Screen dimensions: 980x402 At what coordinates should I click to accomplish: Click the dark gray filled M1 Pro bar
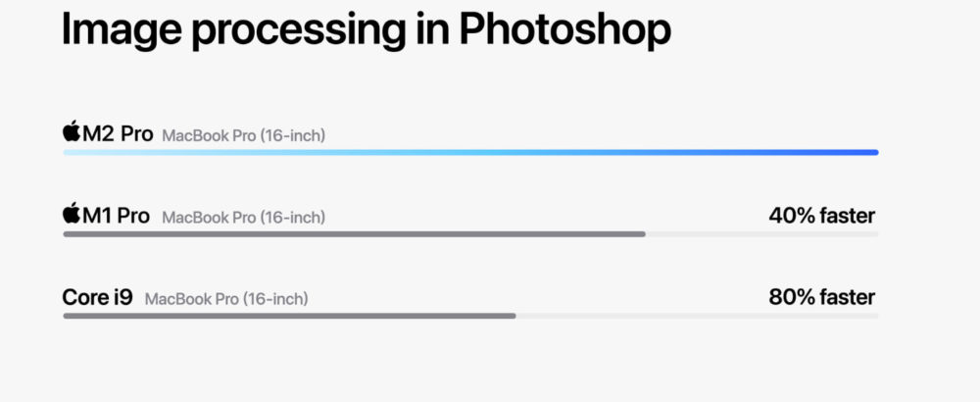pos(355,234)
